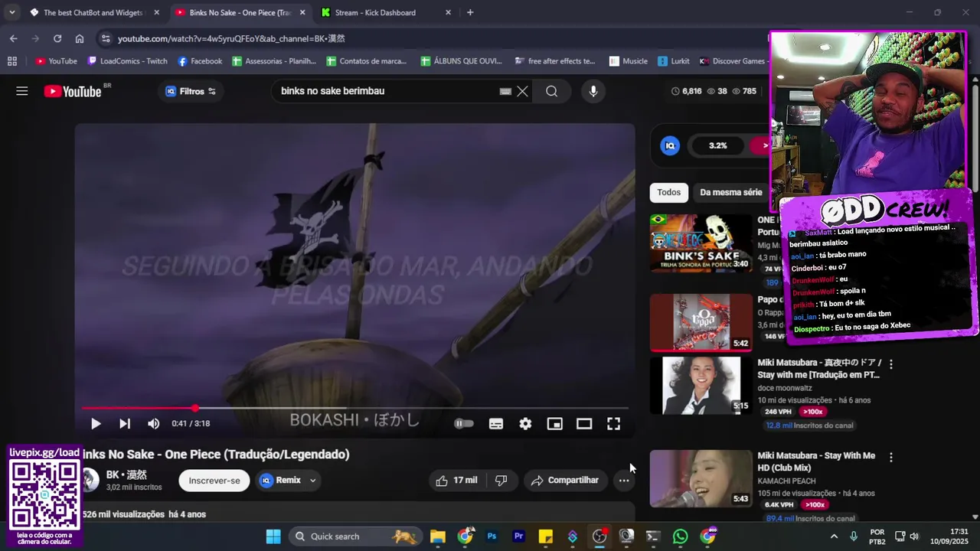Open the site information icon in address bar
The width and height of the screenshot is (980, 551).
click(105, 38)
